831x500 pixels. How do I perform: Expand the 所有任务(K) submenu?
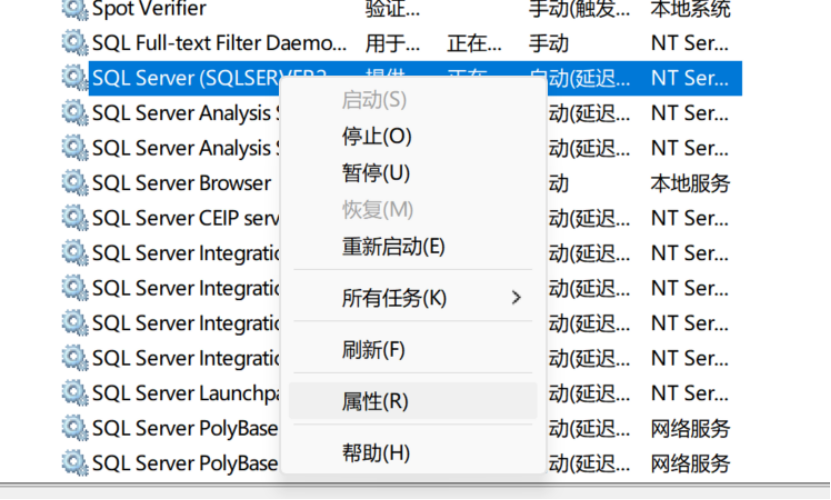(x=413, y=297)
